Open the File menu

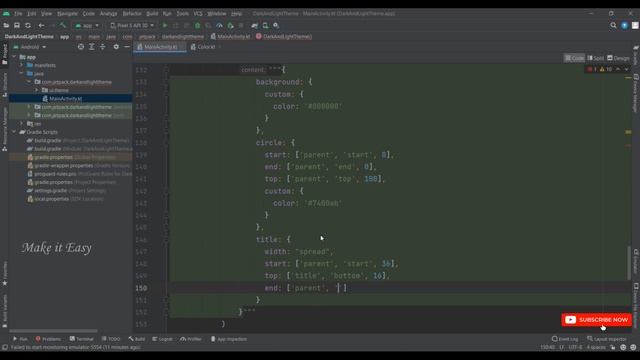pyautogui.click(x=18, y=13)
